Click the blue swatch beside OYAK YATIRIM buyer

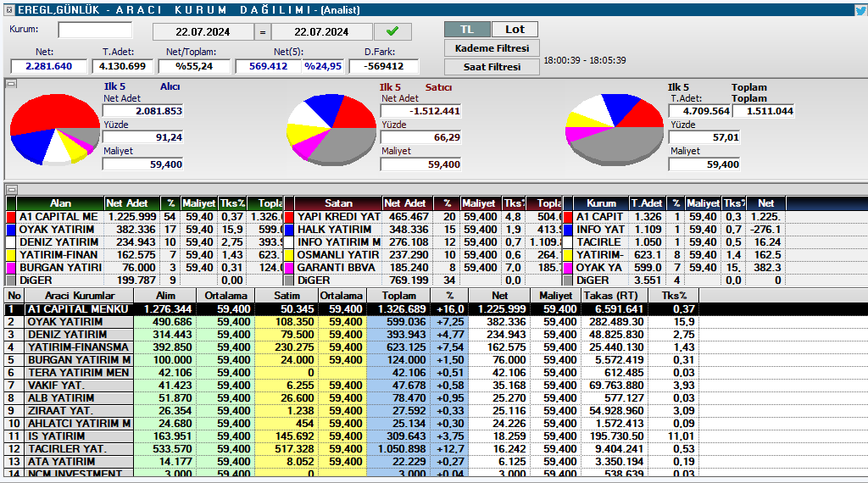(x=10, y=230)
